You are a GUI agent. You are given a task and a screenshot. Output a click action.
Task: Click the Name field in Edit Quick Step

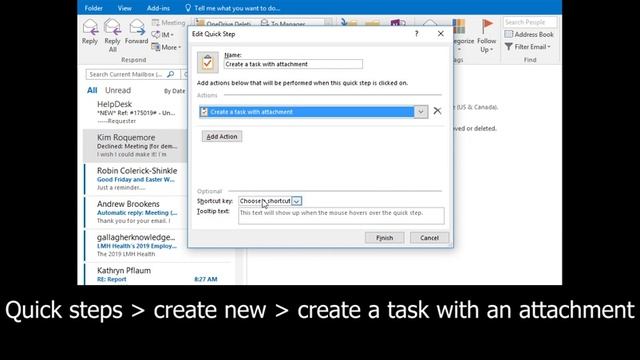293,64
